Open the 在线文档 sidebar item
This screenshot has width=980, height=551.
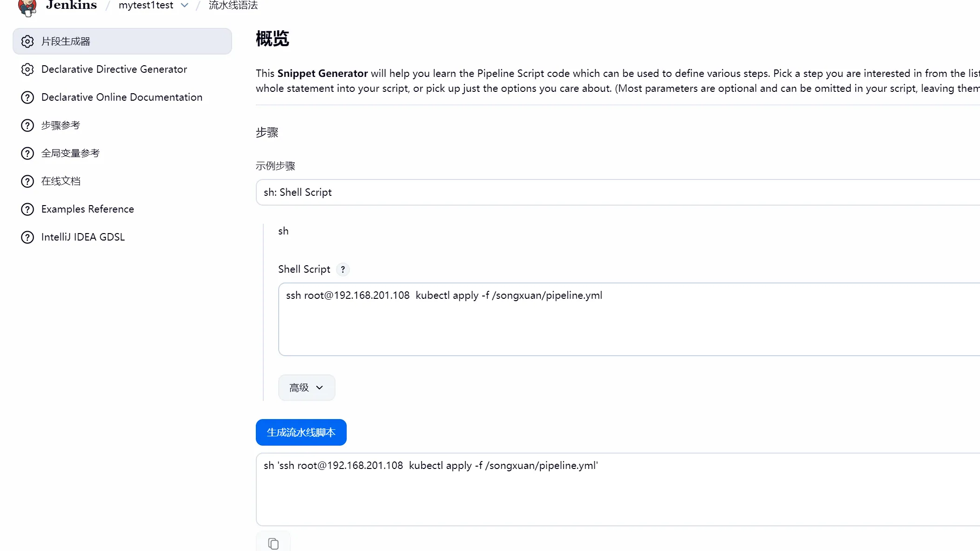pos(61,181)
